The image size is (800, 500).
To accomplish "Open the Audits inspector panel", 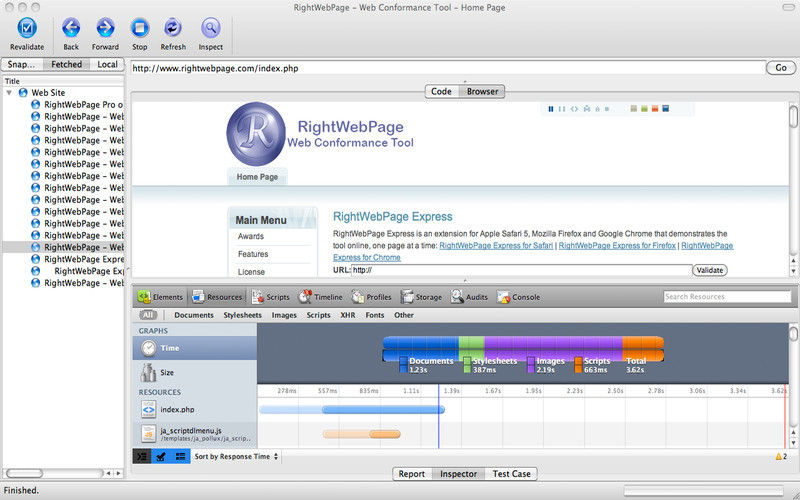I will click(x=469, y=297).
